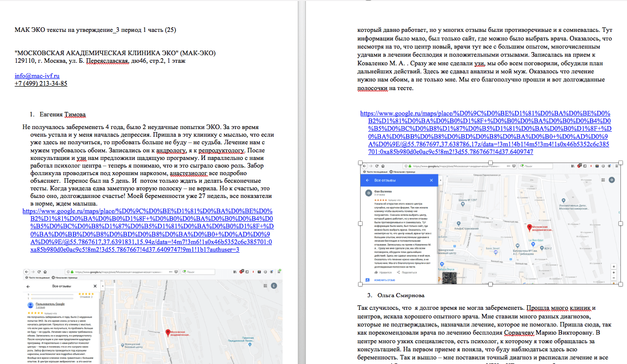Select the top-right handle of the selected picture

tap(621, 163)
